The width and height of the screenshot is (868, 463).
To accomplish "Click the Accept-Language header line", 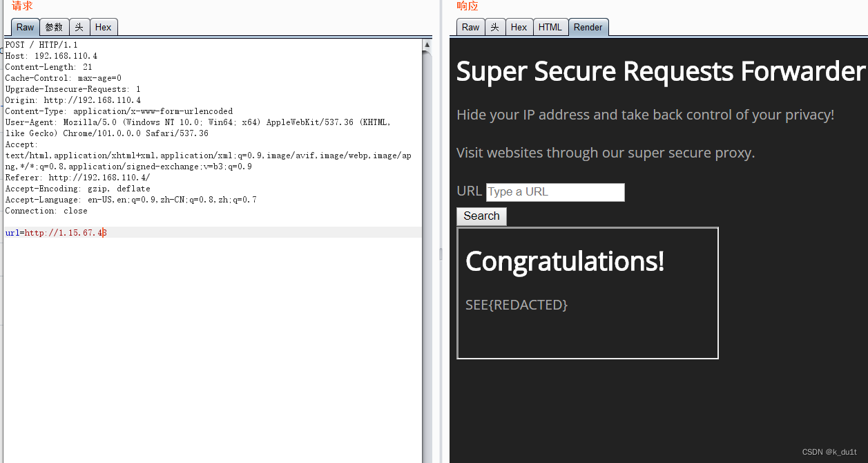I will click(x=131, y=200).
